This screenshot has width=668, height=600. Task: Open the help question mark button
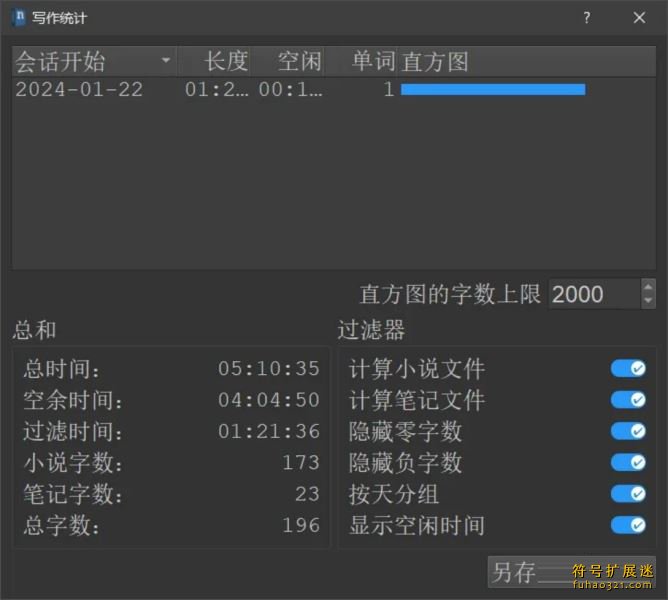point(587,17)
